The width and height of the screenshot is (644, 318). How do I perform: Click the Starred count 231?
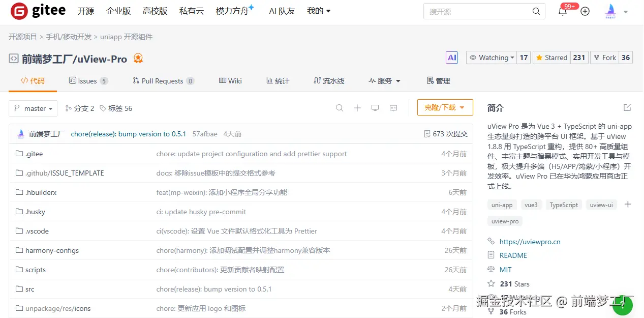tap(579, 57)
